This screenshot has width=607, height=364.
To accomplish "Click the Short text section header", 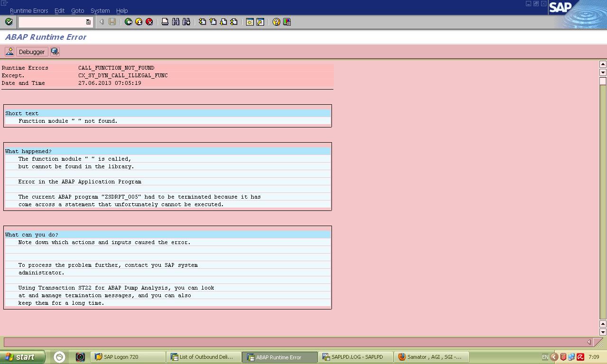I will pos(167,113).
